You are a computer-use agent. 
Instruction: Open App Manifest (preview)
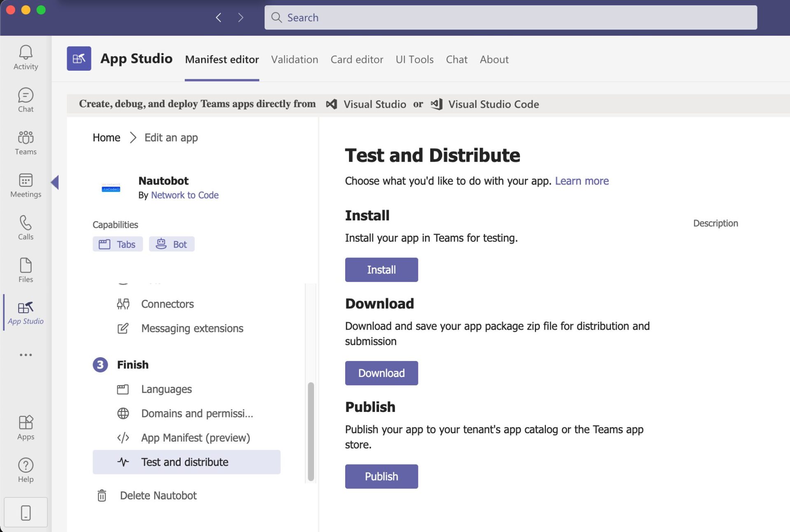195,437
